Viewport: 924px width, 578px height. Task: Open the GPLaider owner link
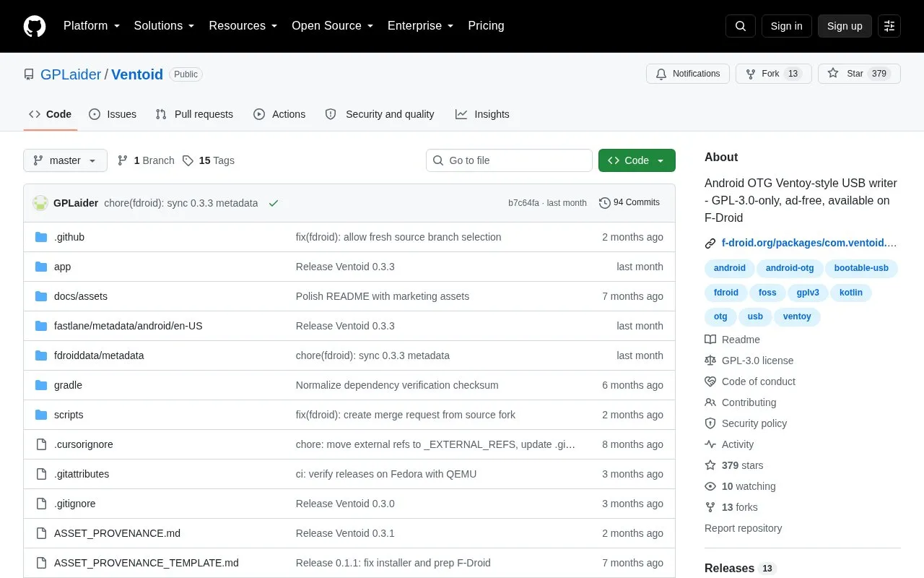pos(71,74)
